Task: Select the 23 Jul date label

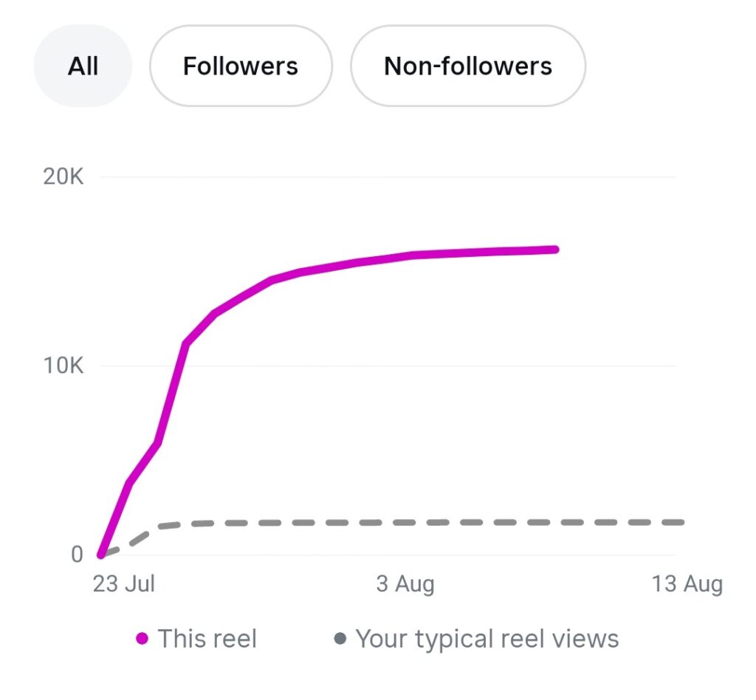Action: click(124, 583)
